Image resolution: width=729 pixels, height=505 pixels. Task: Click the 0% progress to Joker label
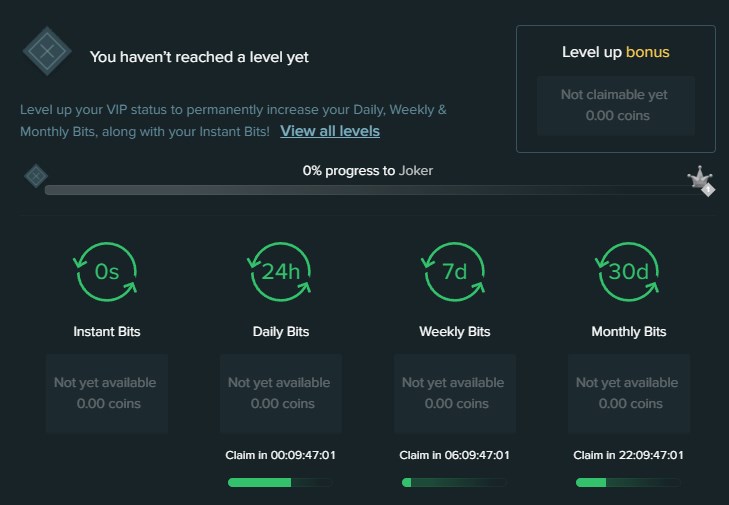(x=368, y=170)
